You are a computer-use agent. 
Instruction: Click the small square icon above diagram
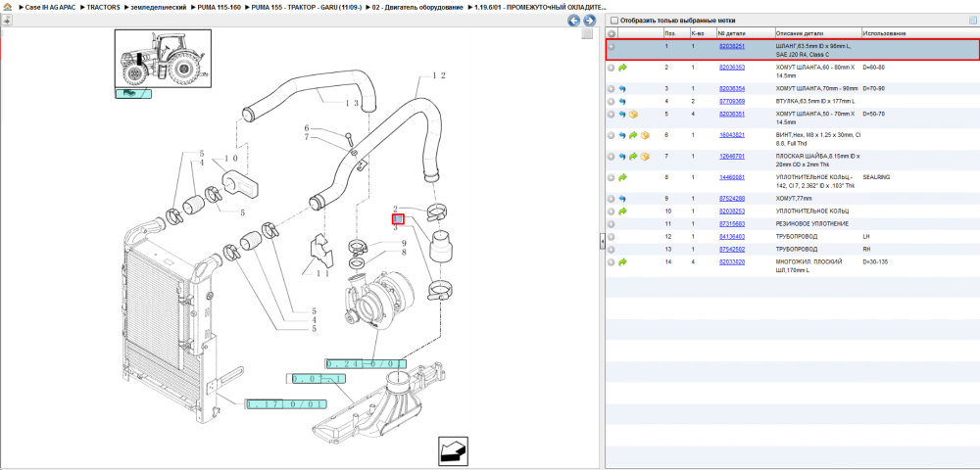[x=587, y=34]
